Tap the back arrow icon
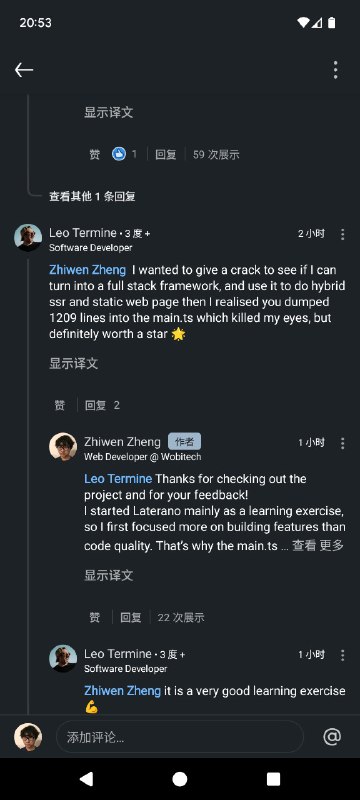The height and width of the screenshot is (800, 360). click(x=24, y=70)
